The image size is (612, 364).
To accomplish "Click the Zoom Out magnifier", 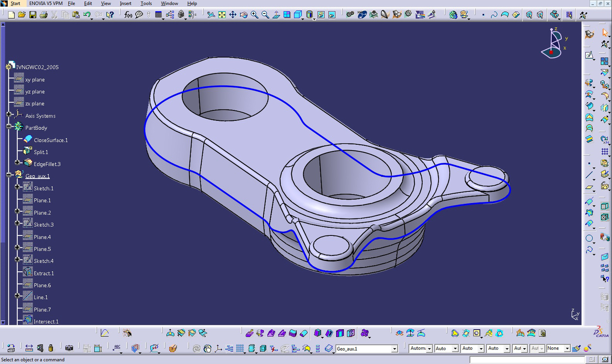I will [x=265, y=15].
